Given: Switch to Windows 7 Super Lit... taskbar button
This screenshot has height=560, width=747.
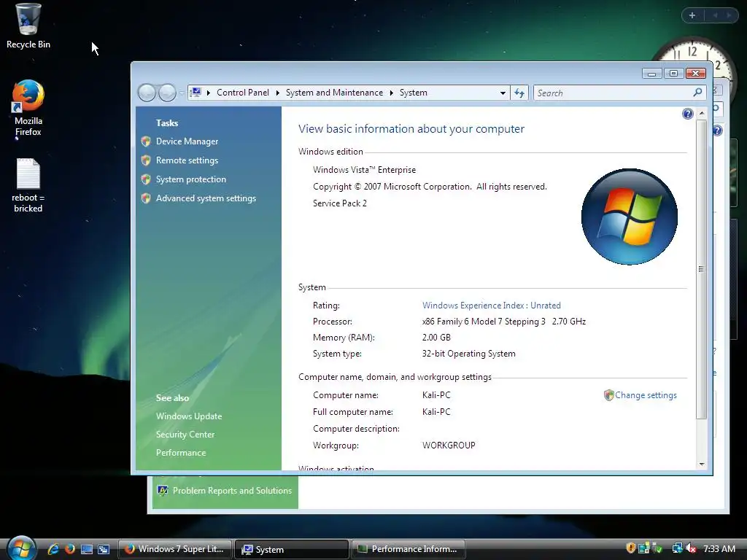Looking at the screenshot, I should pos(174,549).
